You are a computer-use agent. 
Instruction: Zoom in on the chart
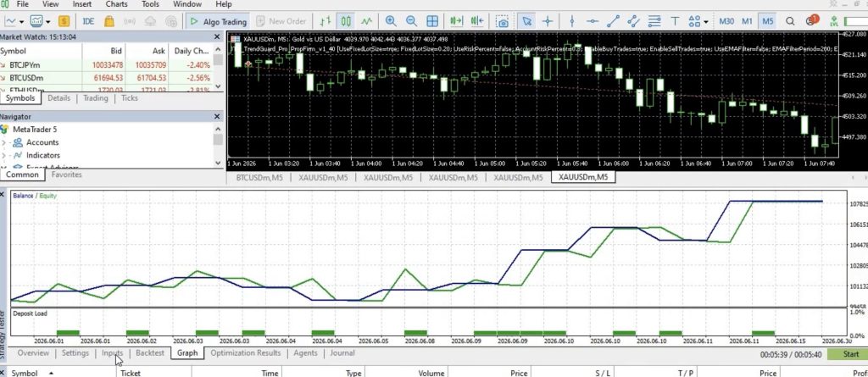click(391, 21)
